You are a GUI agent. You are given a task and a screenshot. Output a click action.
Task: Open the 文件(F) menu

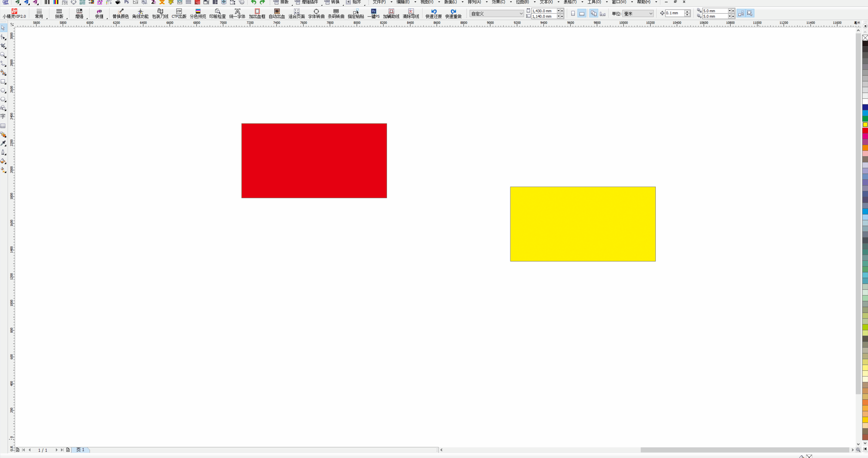pos(379,2)
